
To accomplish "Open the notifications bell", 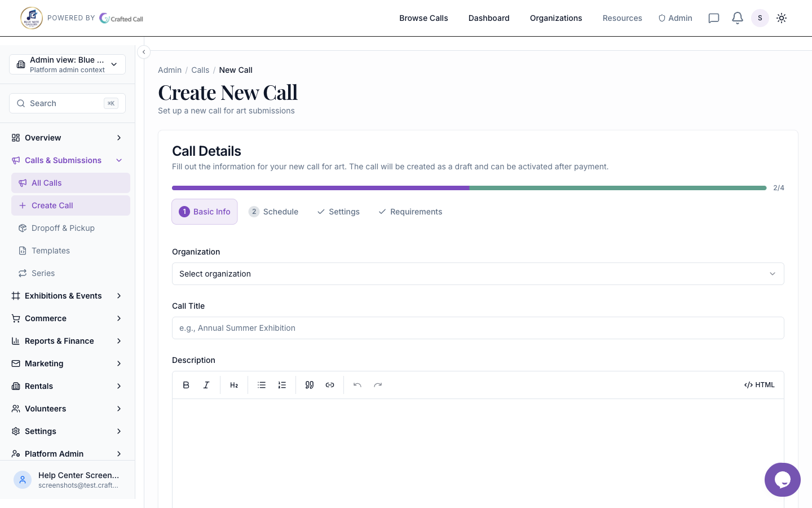I will (x=738, y=18).
